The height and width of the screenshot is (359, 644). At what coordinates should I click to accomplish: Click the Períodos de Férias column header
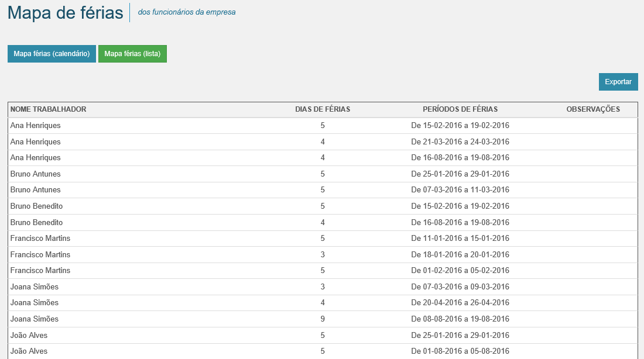[460, 109]
